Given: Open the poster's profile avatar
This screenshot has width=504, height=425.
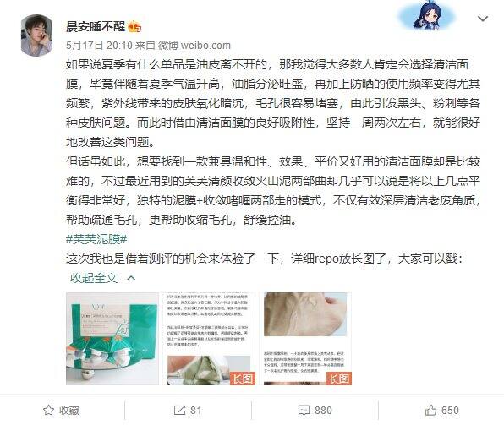Looking at the screenshot, I should pyautogui.click(x=36, y=35).
